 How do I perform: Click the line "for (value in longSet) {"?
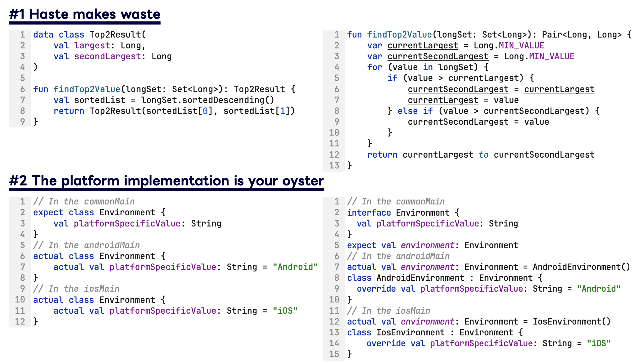coord(428,67)
